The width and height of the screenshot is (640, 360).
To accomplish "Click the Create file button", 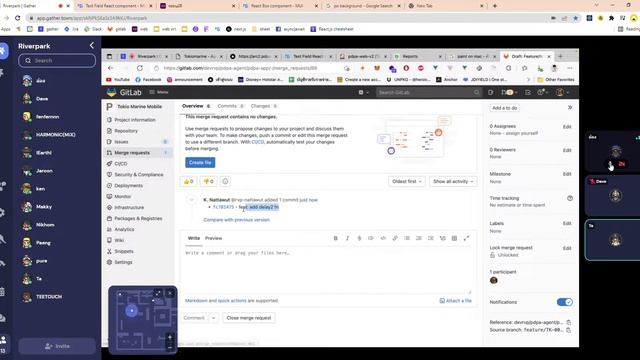I will (200, 162).
